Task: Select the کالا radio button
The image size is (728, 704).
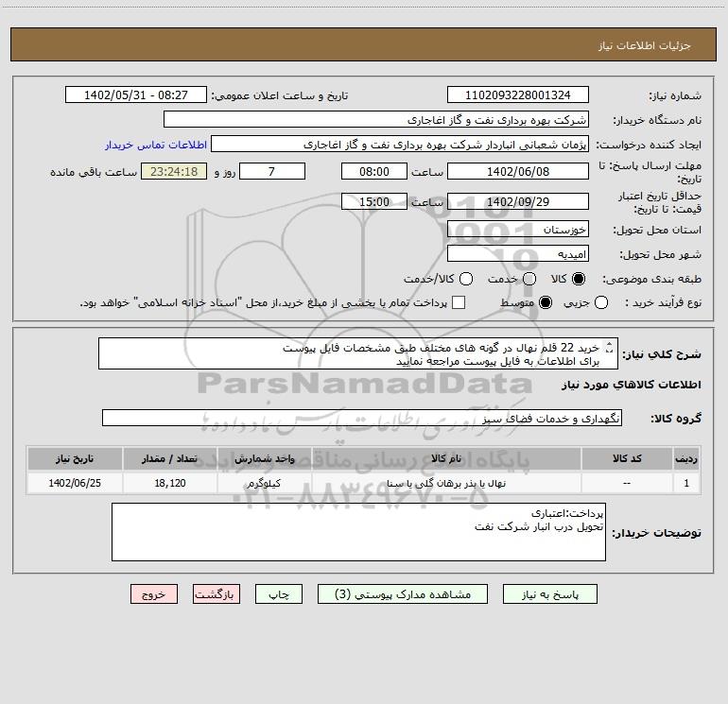Action: (x=579, y=279)
